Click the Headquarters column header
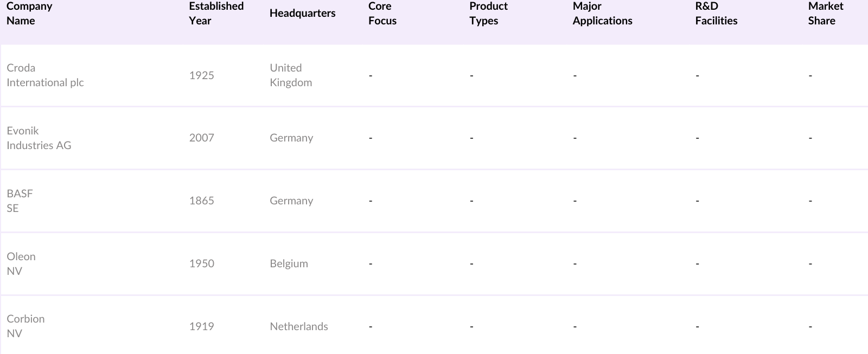Screen dimensions: 868x354 (302, 14)
